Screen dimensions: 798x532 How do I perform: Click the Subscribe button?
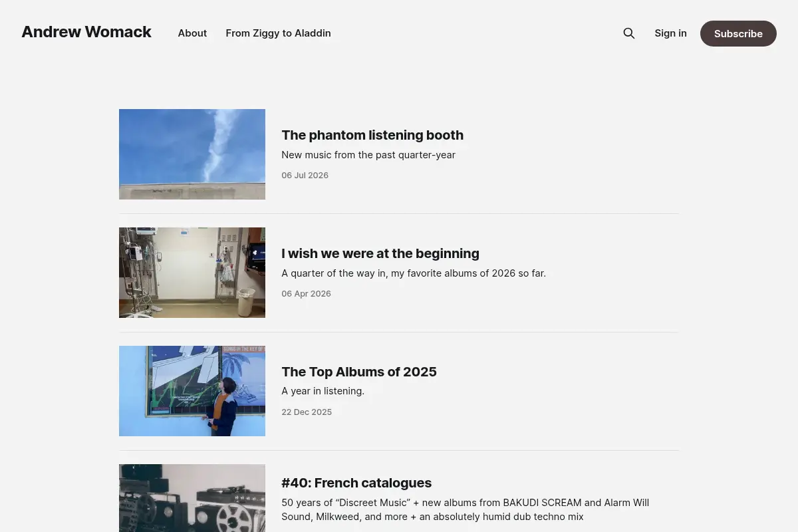coord(738,33)
